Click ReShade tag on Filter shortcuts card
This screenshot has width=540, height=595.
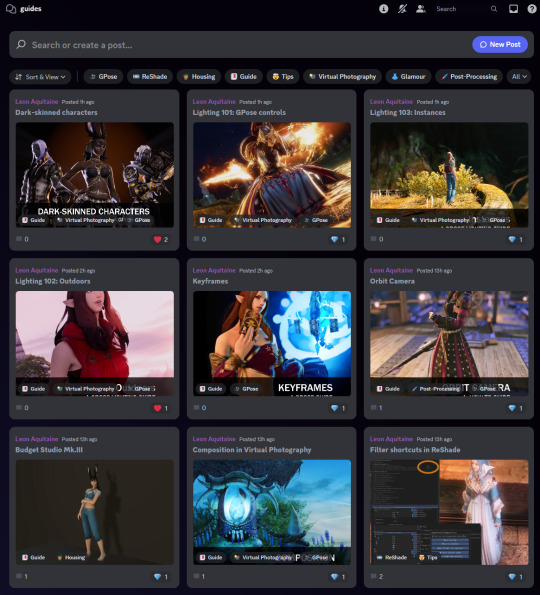[392, 557]
